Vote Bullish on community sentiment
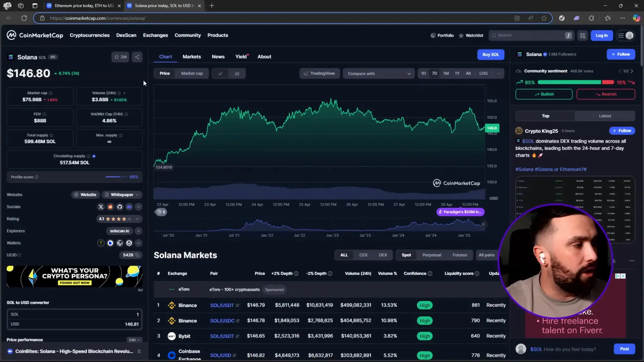This screenshot has height=362, width=644. [x=544, y=94]
